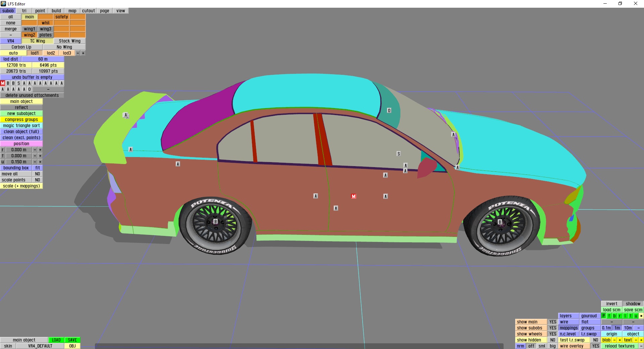
Task: Select the t view button
Action: 631,316
